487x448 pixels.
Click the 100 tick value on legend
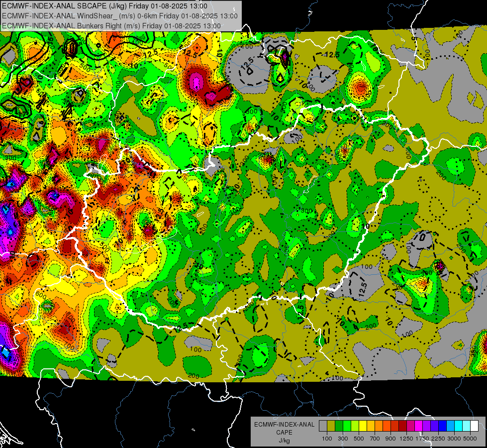click(327, 439)
